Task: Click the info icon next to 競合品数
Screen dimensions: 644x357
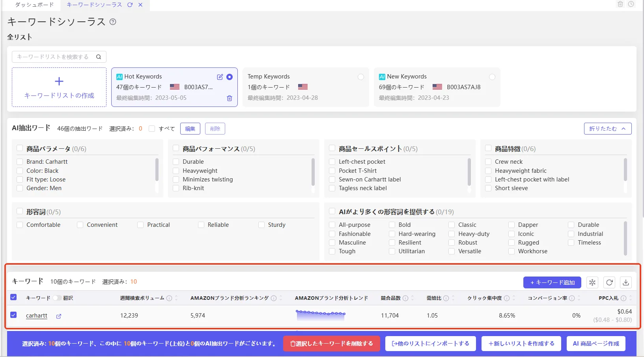Action: pos(405,298)
